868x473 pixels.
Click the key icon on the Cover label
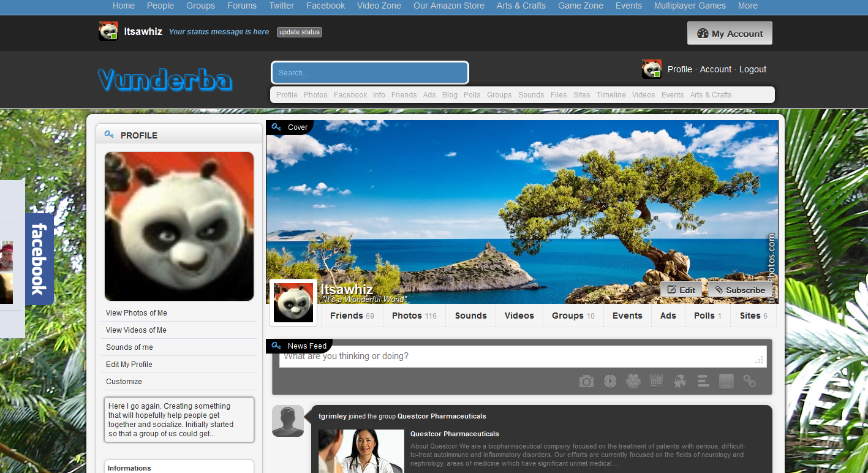276,127
